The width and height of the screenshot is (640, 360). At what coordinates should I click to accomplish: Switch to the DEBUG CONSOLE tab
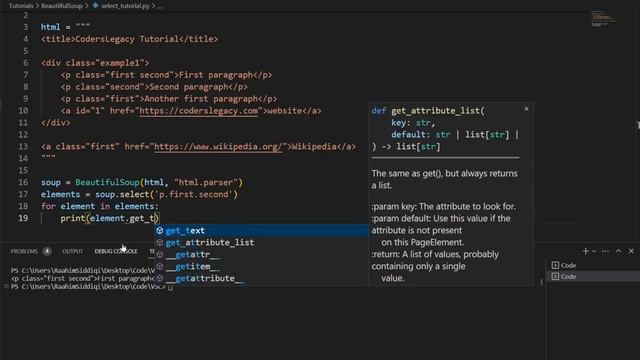click(116, 251)
